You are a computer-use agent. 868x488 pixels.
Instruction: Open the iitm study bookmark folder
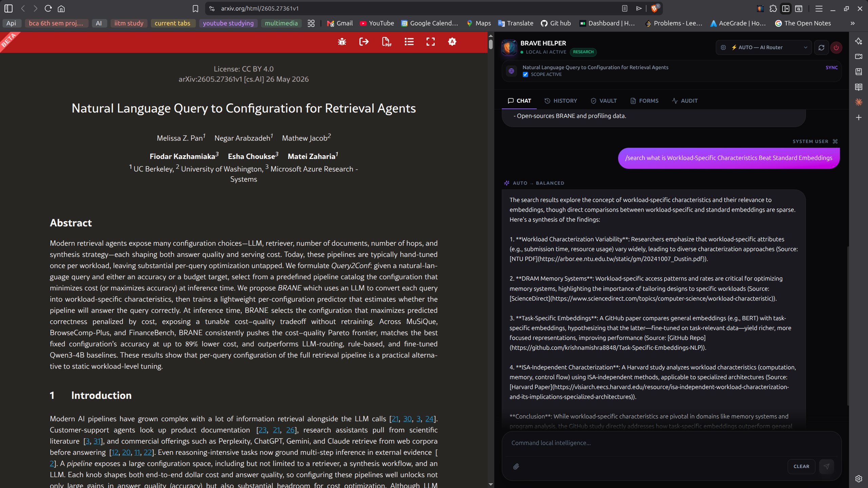[x=129, y=23]
